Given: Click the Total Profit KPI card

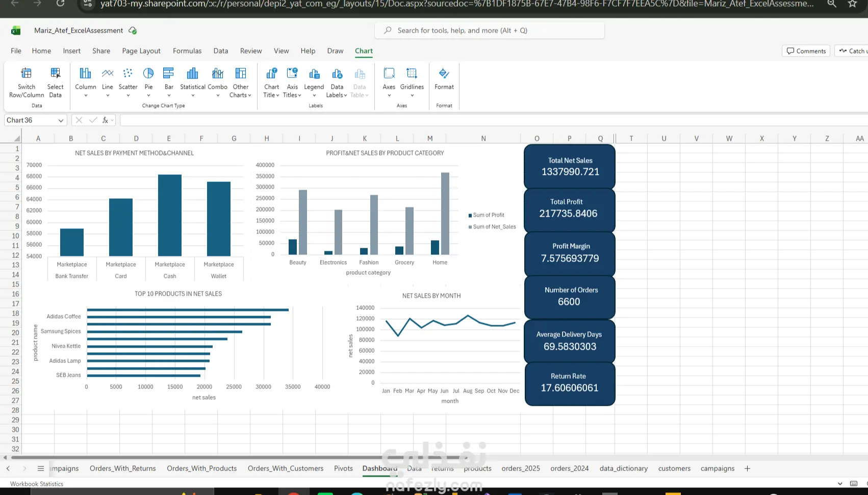Looking at the screenshot, I should click(x=569, y=210).
